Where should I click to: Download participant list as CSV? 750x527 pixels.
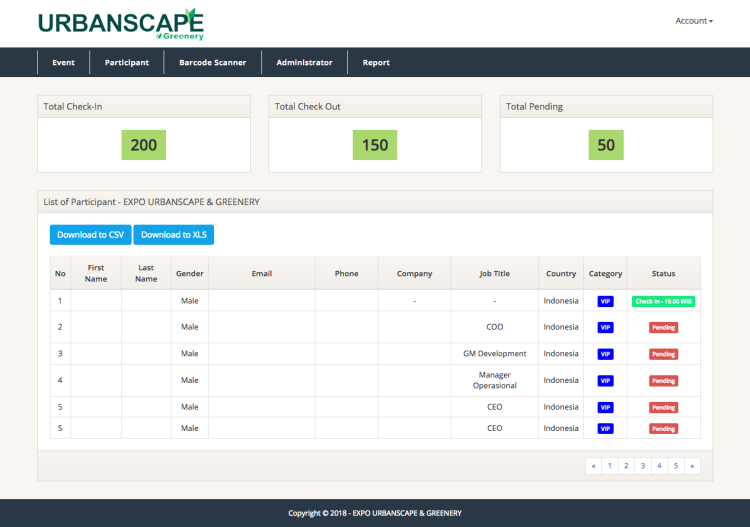coord(90,235)
